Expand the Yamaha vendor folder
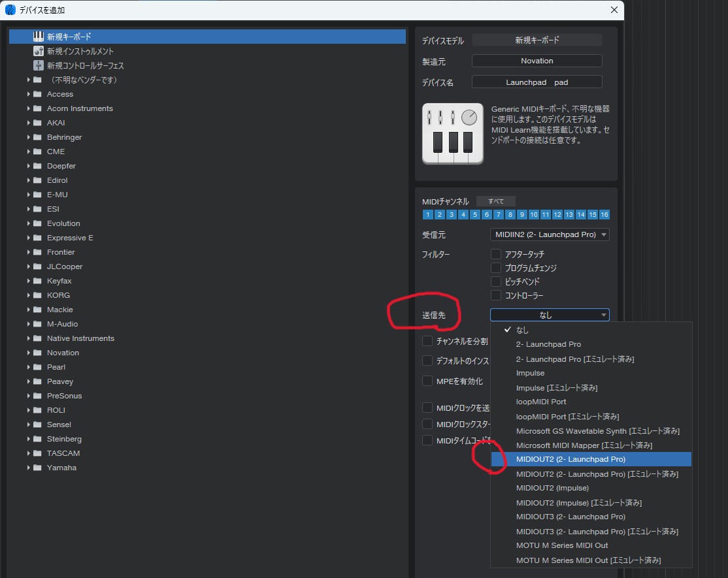Image resolution: width=728 pixels, height=578 pixels. tap(29, 468)
